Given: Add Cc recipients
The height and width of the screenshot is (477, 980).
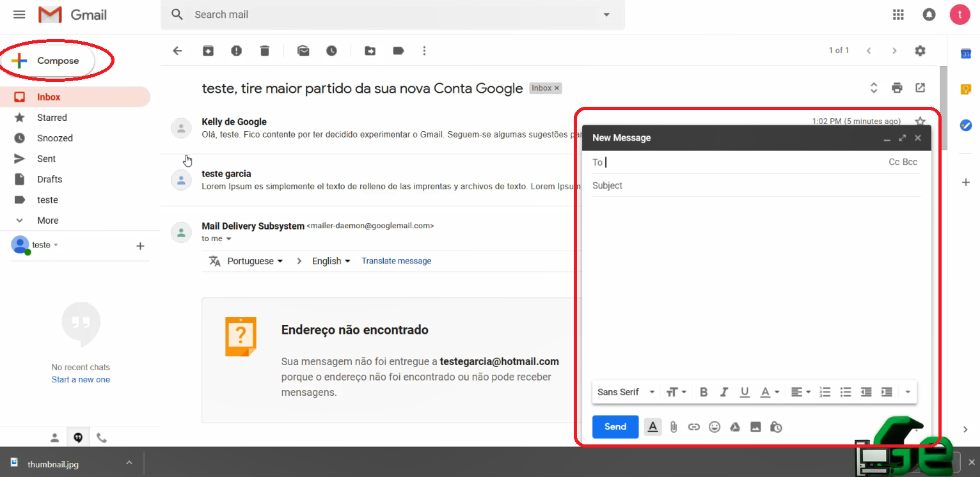Looking at the screenshot, I should (894, 162).
